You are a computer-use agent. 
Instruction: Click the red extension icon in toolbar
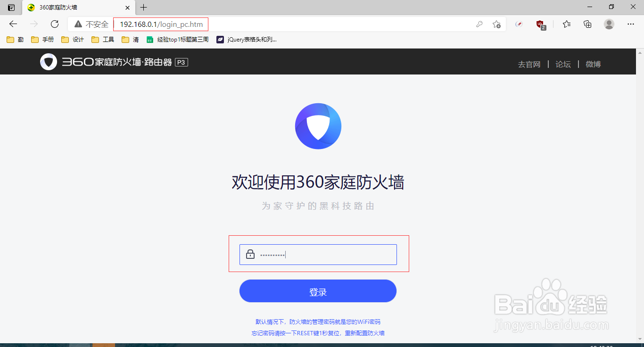(519, 24)
